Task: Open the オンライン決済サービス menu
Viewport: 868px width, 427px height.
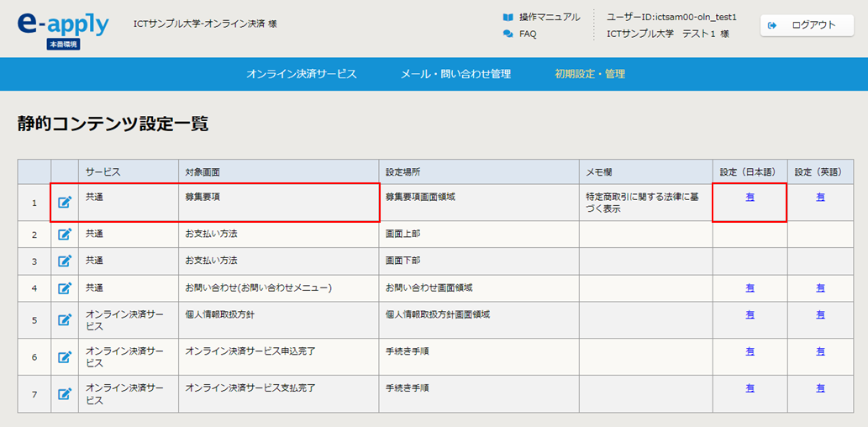Action: (302, 74)
